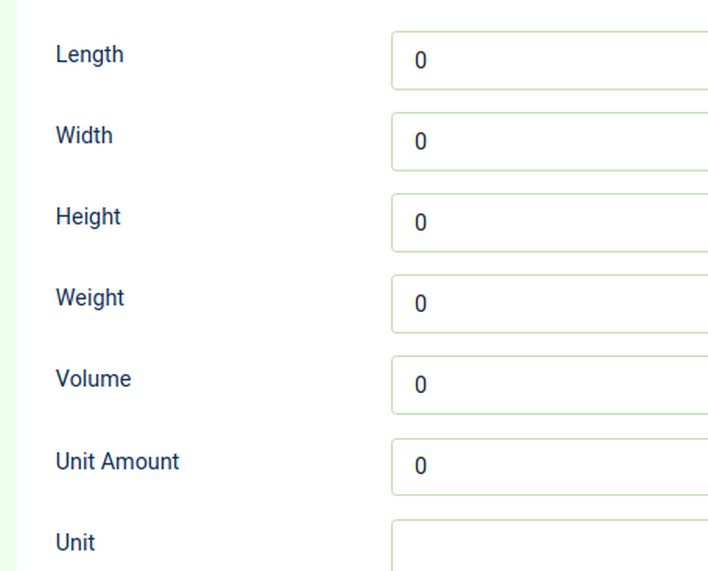
Task: Click the 0 value in Width field
Action: pos(421,142)
